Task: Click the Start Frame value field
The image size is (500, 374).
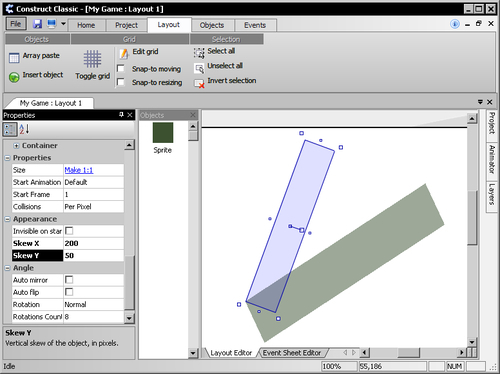Action: [x=93, y=194]
